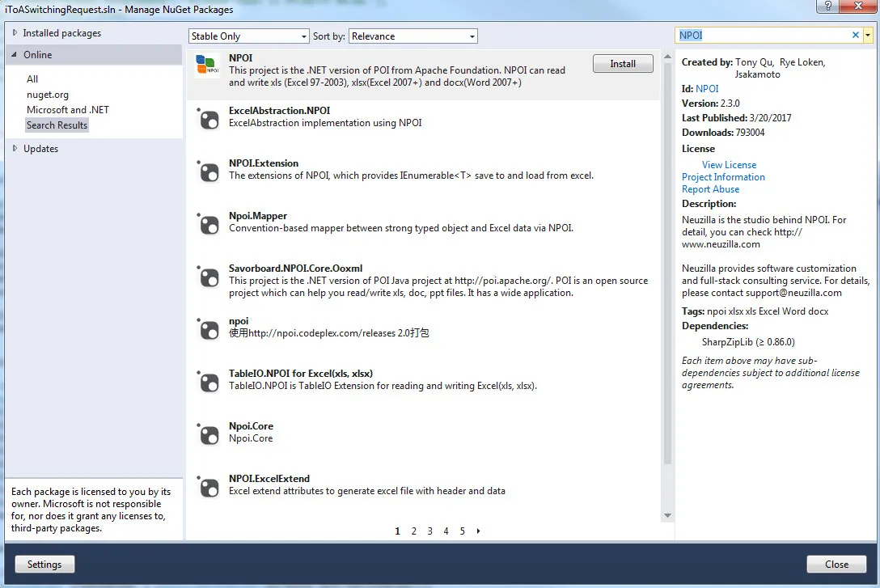Select the Npoi.Core package title
This screenshot has width=880, height=588.
tap(251, 426)
